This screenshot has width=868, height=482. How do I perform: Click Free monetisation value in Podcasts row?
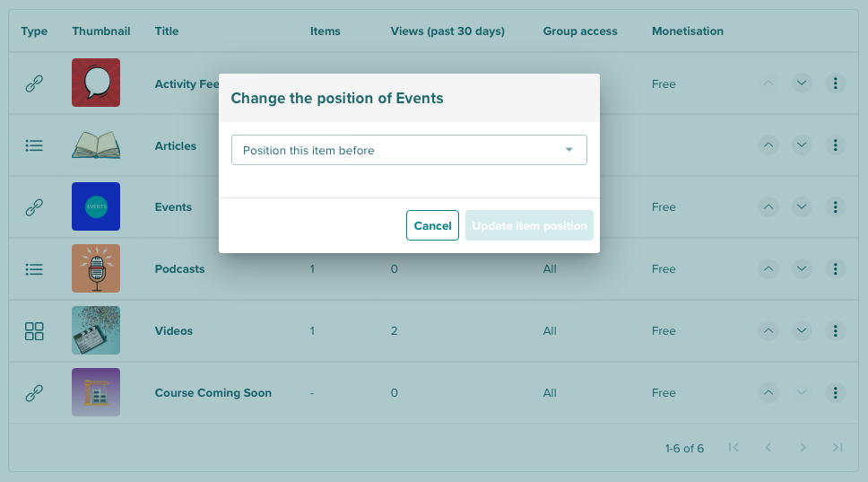coord(664,268)
